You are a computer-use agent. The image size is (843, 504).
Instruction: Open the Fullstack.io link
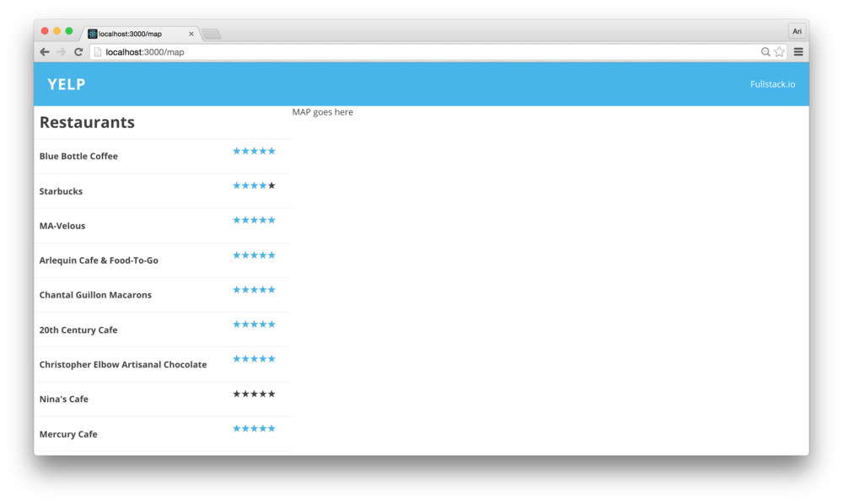coord(772,84)
